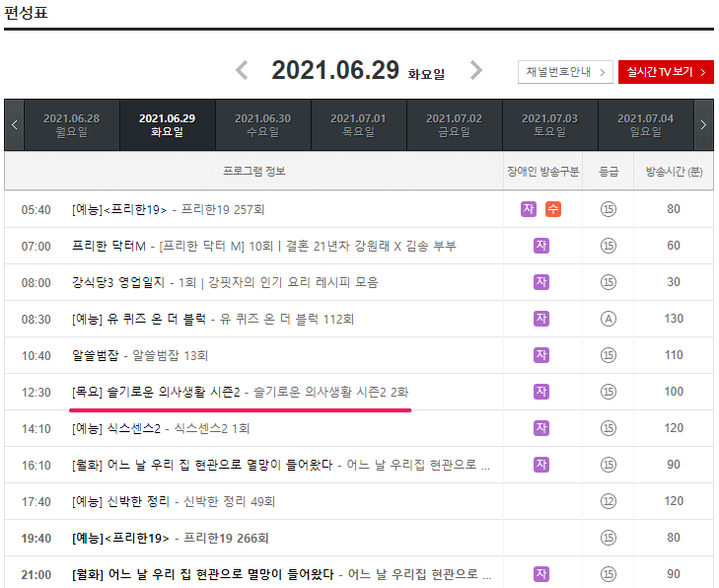Click the 15 rating icon for 프리한 닥터M
This screenshot has width=719, height=588.
point(608,246)
